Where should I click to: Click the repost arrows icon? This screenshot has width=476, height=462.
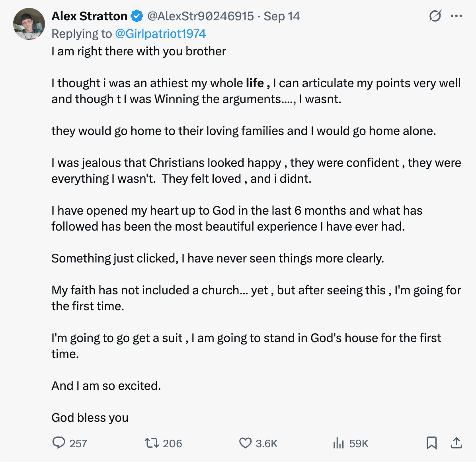(151, 443)
